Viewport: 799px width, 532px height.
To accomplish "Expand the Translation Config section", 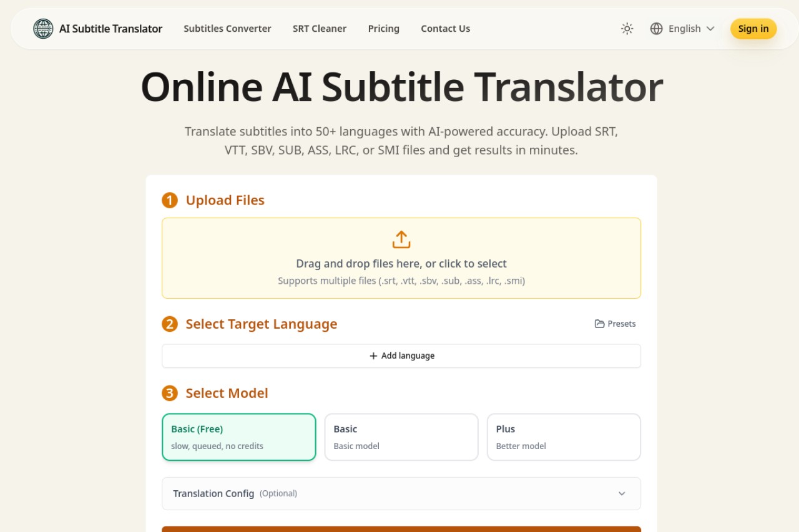I will (401, 493).
